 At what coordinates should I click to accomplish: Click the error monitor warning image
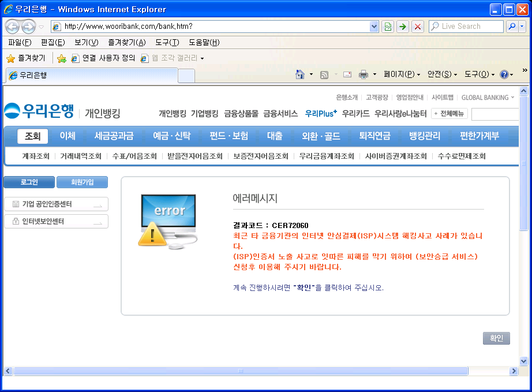click(x=167, y=222)
